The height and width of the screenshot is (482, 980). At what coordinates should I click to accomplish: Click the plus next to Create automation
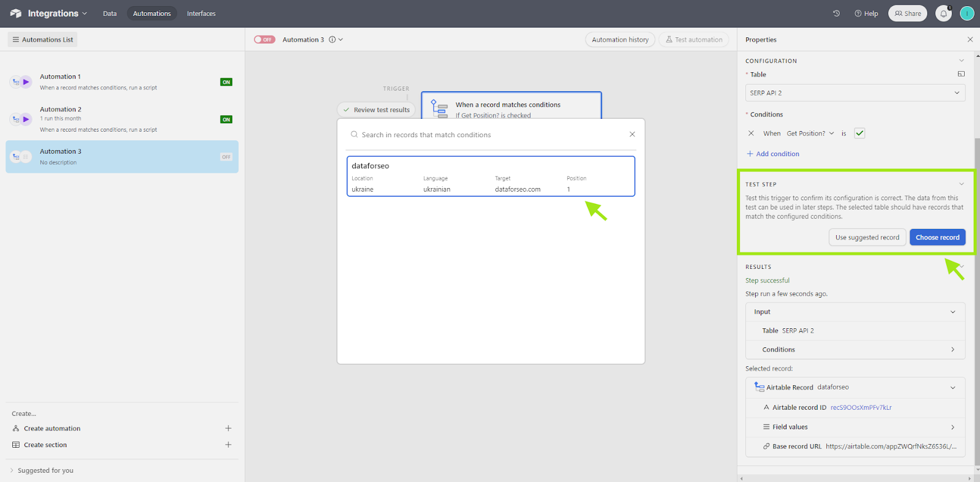[x=228, y=428]
